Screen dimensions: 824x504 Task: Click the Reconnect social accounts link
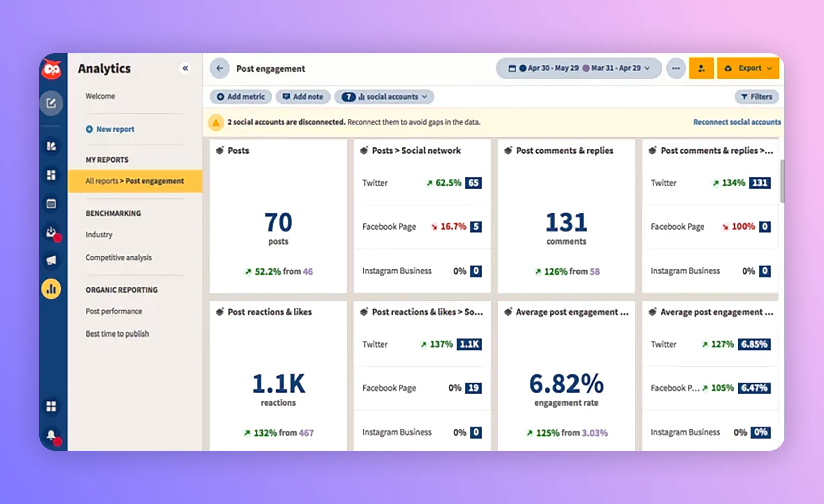coord(736,122)
